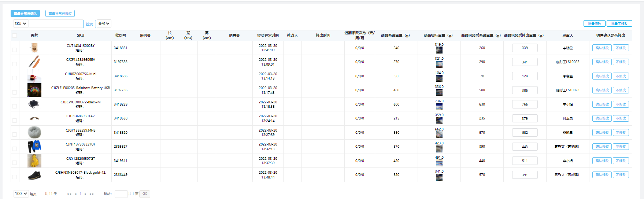
Task: Click 不修改 for the 766 weight row
Action: [x=621, y=104]
